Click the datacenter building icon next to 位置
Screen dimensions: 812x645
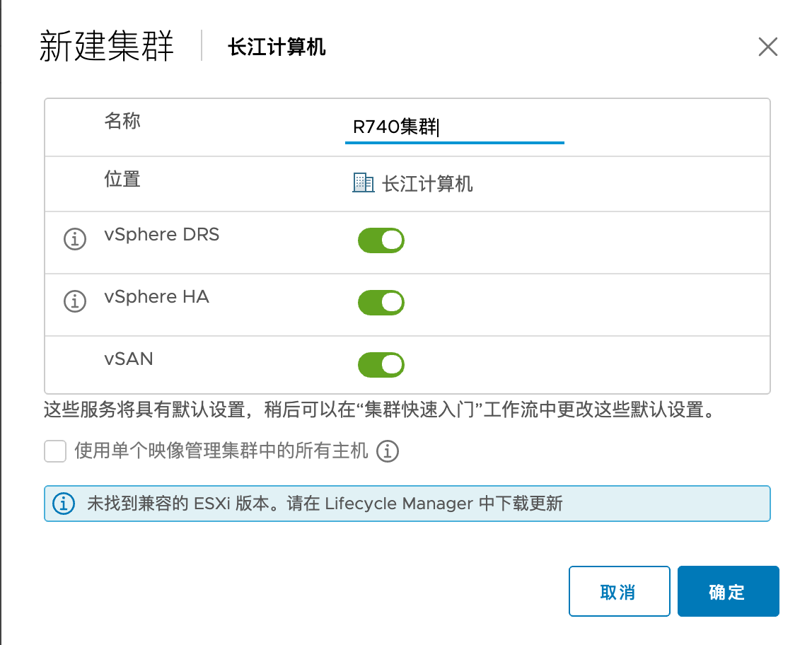363,183
